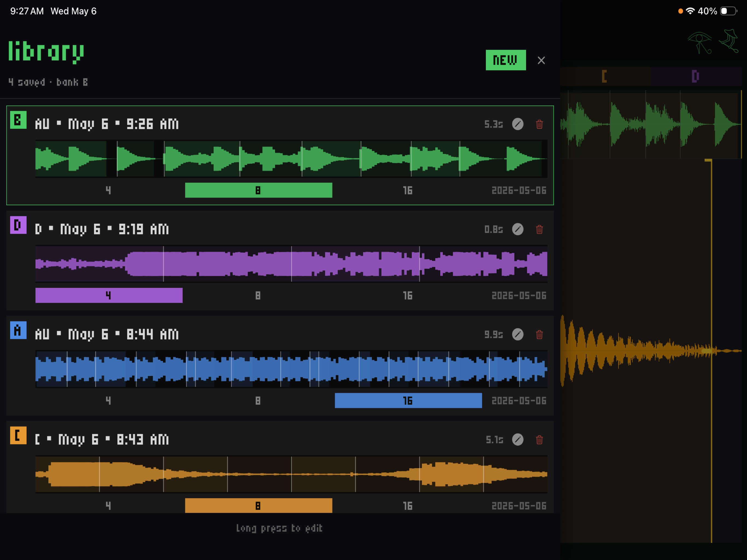Tap the purple D bank badge
Viewport: 747px width, 560px height.
point(18,225)
